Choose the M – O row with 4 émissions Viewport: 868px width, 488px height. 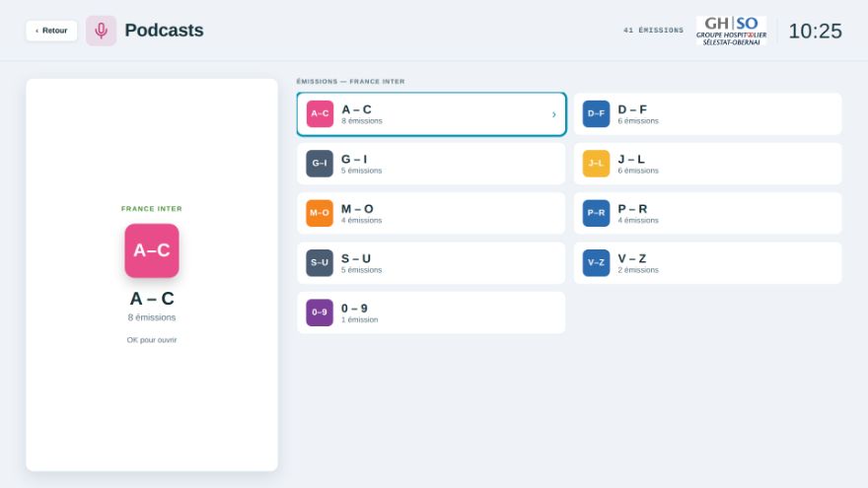click(431, 213)
